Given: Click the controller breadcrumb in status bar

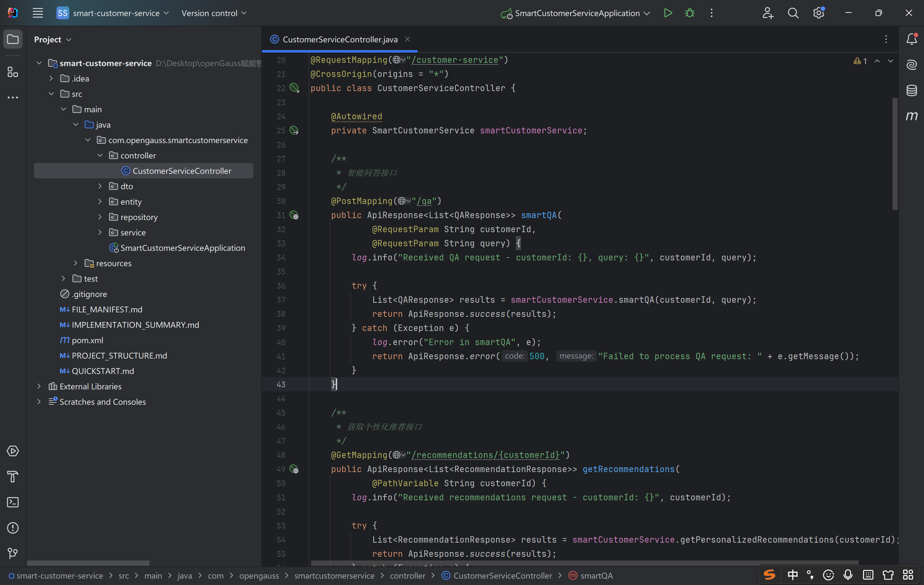Looking at the screenshot, I should [407, 575].
